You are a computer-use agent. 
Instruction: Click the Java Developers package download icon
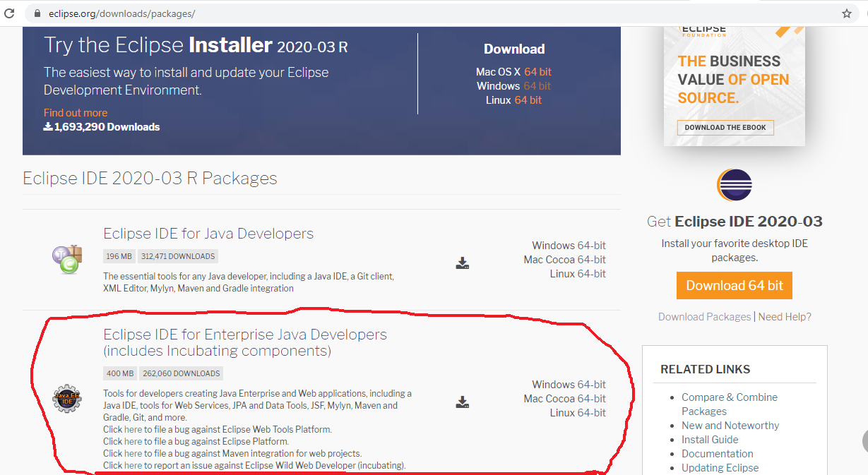(x=463, y=262)
